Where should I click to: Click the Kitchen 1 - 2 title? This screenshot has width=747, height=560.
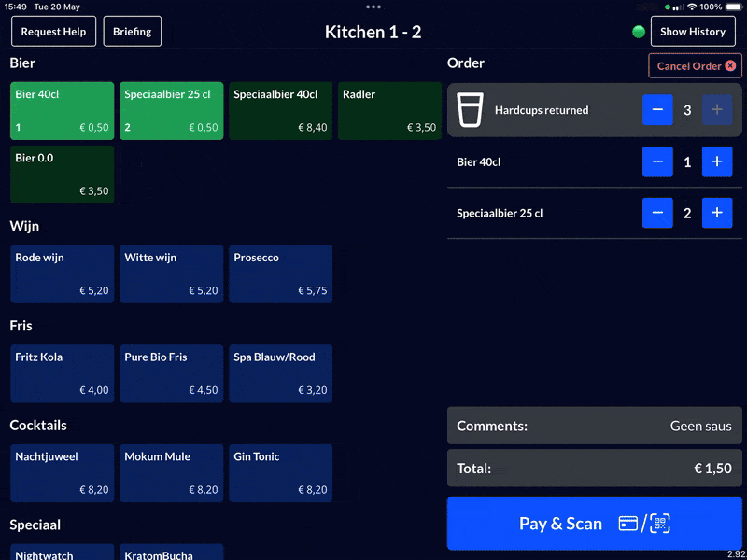tap(373, 32)
